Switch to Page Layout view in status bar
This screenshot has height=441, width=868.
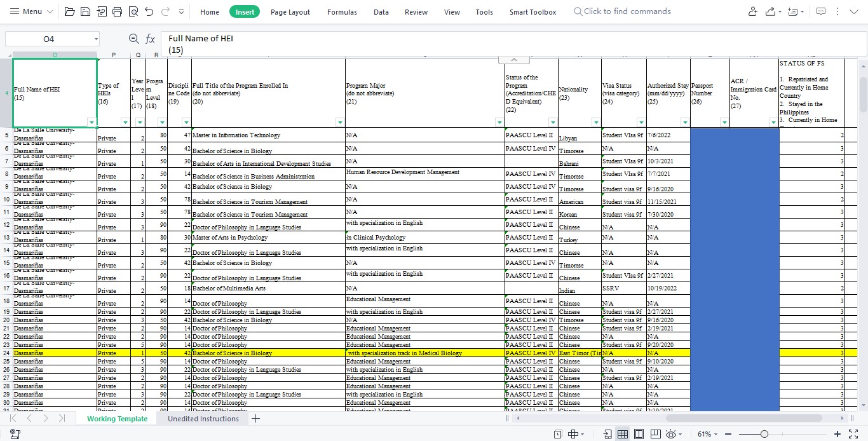(639, 434)
